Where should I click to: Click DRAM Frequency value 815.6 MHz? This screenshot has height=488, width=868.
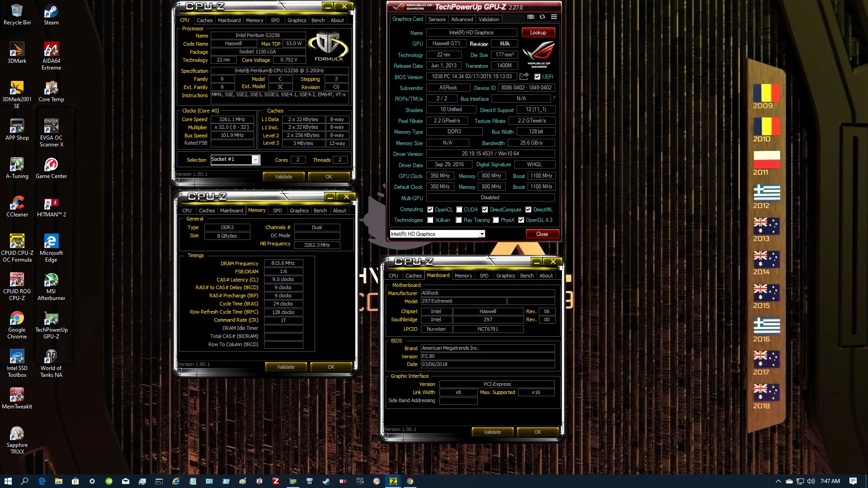(x=283, y=263)
